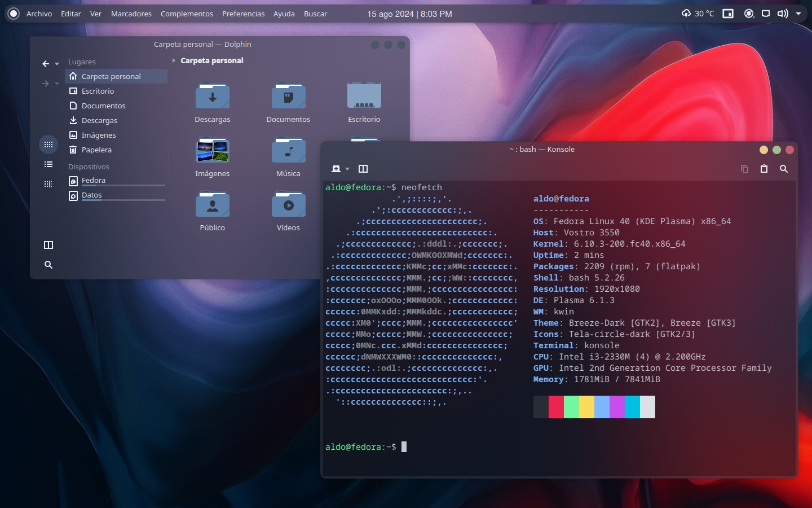Click the terminal prompt cursor in Konsole
812x508 pixels.
click(x=404, y=447)
